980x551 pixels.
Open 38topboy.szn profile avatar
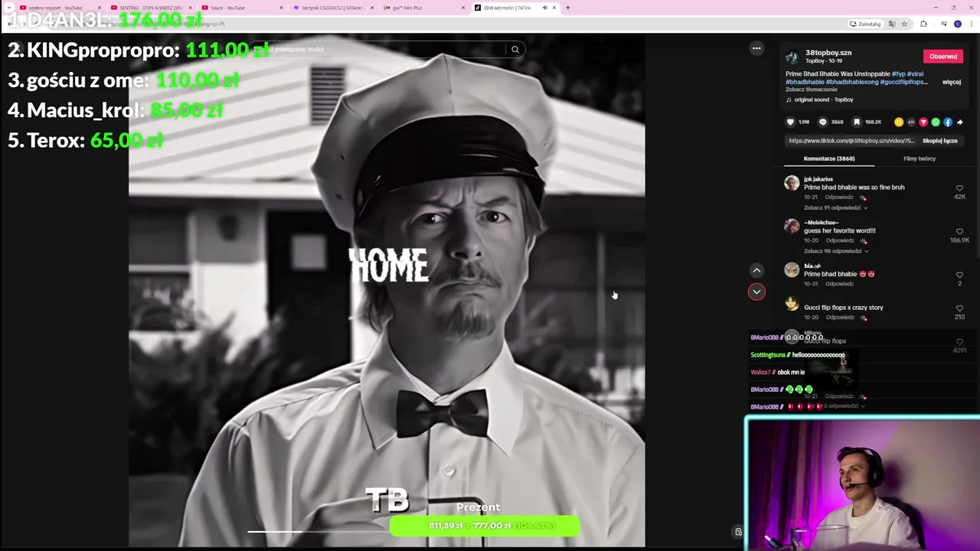pos(792,57)
